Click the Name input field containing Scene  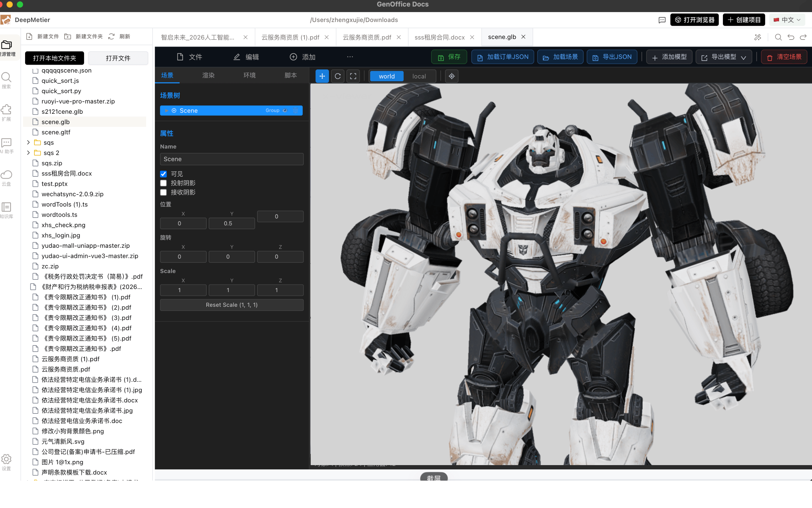[x=231, y=159]
